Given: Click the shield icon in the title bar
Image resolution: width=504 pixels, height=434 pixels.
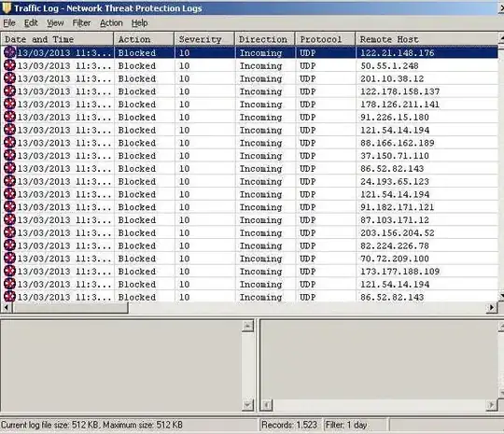Looking at the screenshot, I should (x=7, y=7).
